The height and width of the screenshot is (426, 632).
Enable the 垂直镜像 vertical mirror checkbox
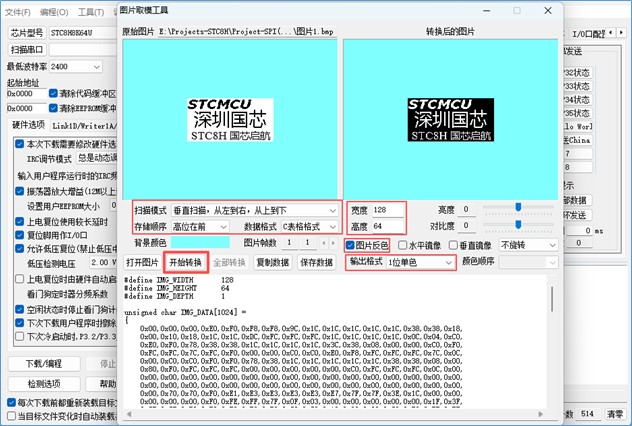pyautogui.click(x=453, y=245)
